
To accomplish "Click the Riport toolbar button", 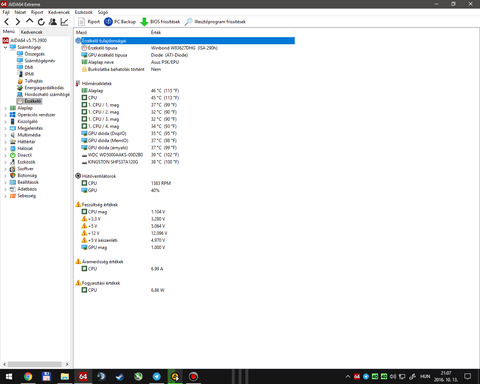I will [x=89, y=22].
